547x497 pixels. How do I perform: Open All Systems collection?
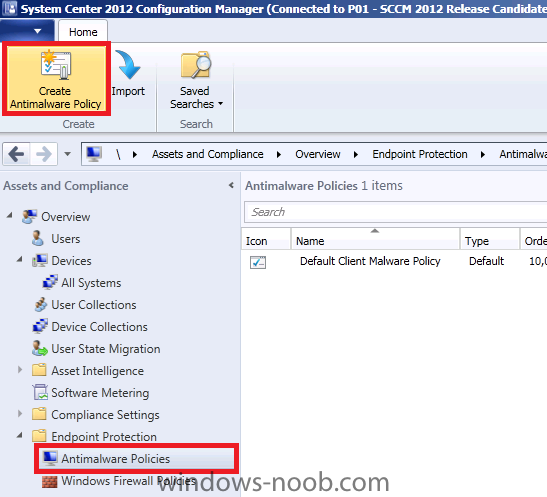tap(91, 283)
